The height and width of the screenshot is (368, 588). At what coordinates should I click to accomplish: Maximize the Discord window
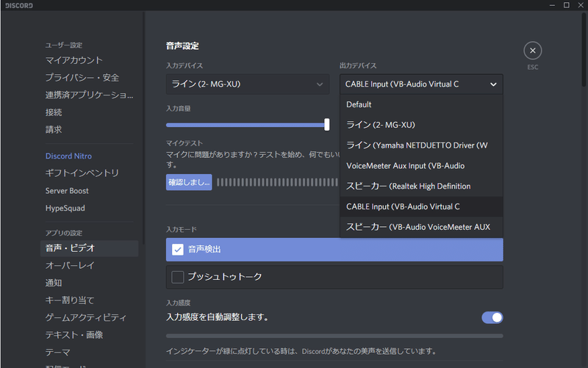pos(566,5)
